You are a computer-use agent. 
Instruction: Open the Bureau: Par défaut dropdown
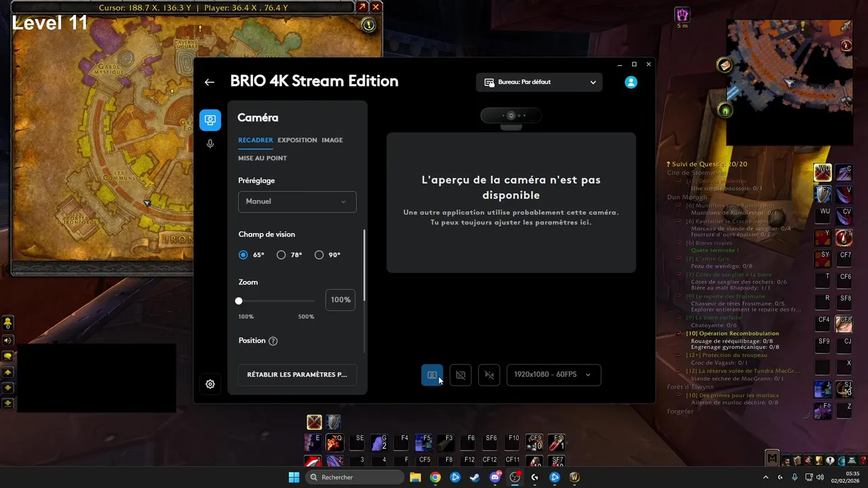pos(539,82)
